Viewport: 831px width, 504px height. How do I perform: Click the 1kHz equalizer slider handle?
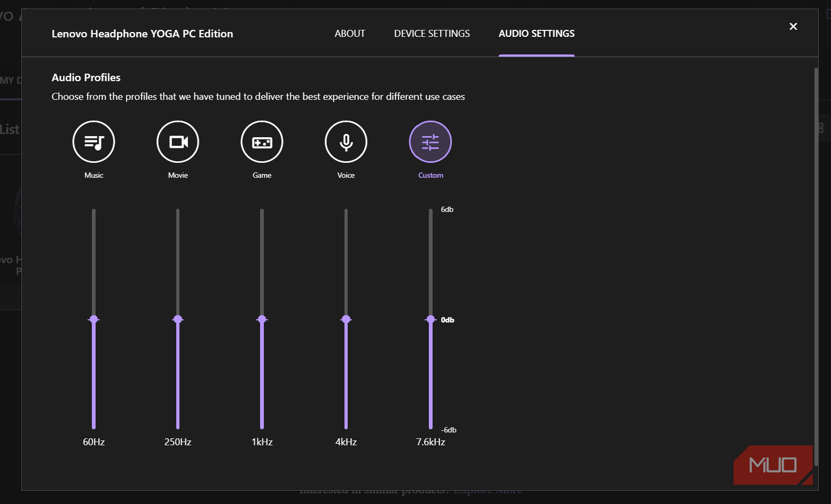click(x=262, y=319)
